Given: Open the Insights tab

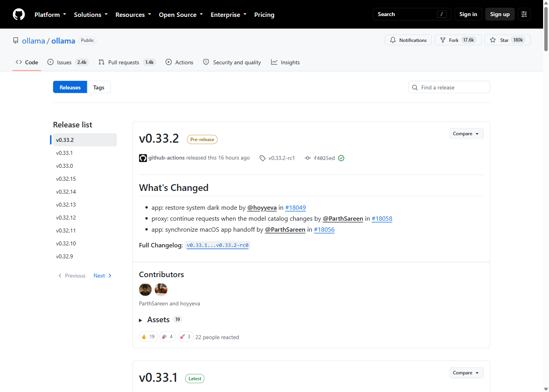Looking at the screenshot, I should [285, 62].
